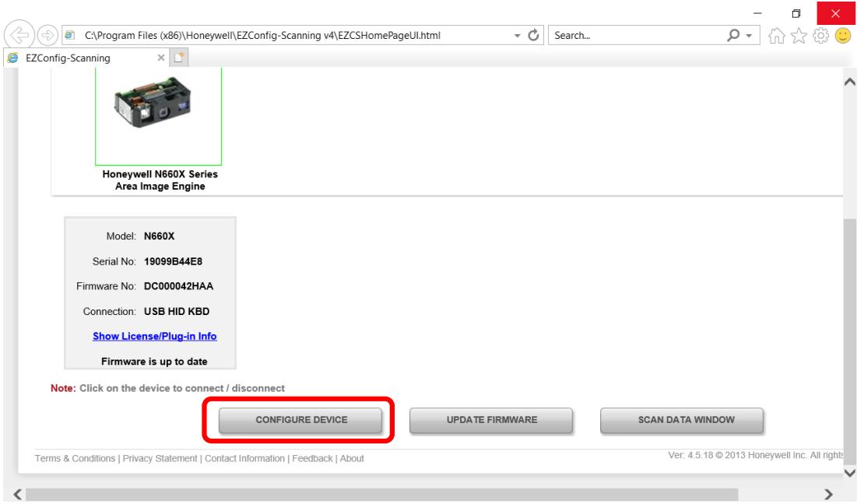
Task: Open a new tab button
Action: 178,58
